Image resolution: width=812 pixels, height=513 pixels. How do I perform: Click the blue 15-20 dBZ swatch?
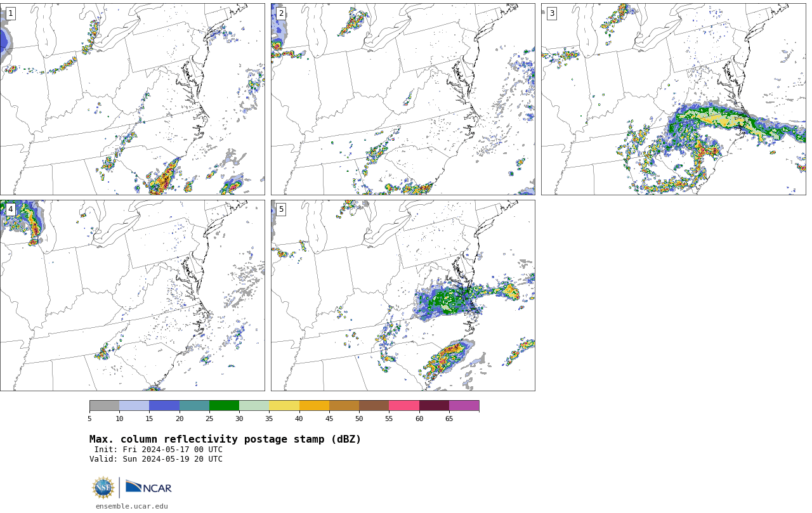(164, 406)
